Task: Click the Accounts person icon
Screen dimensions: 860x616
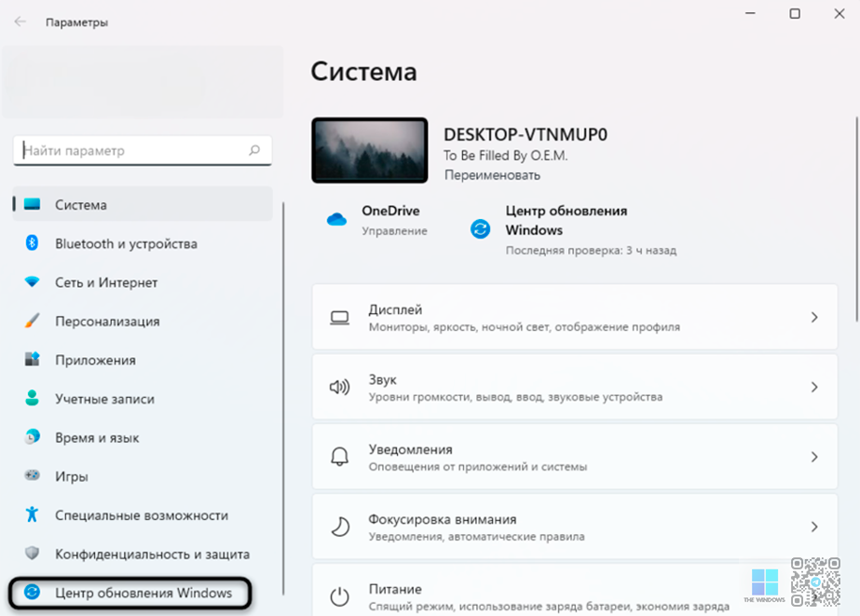Action: point(32,398)
